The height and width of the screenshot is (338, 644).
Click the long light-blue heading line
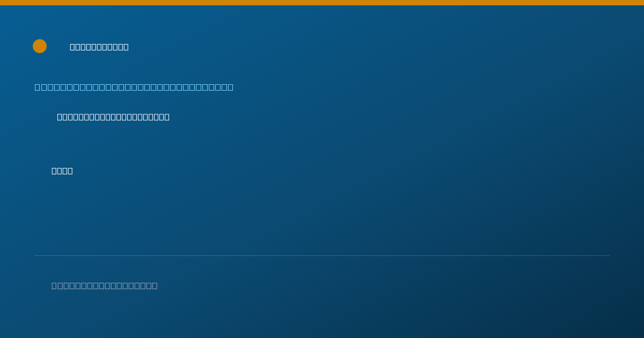[134, 87]
